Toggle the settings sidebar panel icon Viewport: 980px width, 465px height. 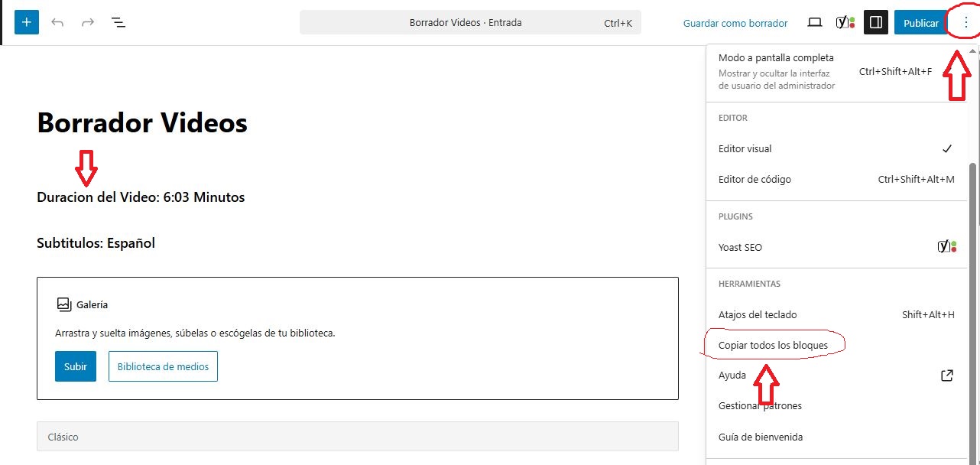tap(876, 23)
